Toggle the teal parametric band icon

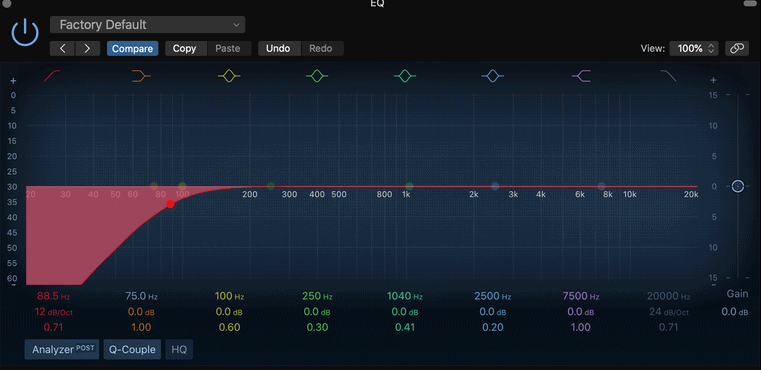tap(405, 76)
